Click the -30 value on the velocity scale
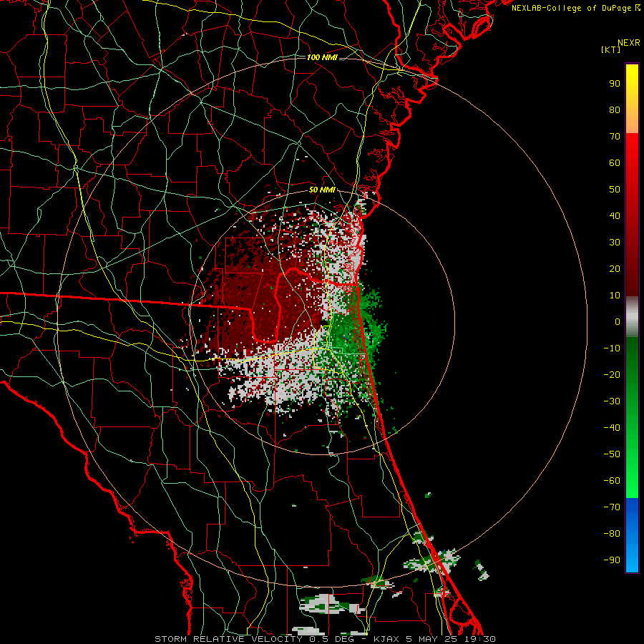Screen dimensions: 644x644 coord(612,401)
